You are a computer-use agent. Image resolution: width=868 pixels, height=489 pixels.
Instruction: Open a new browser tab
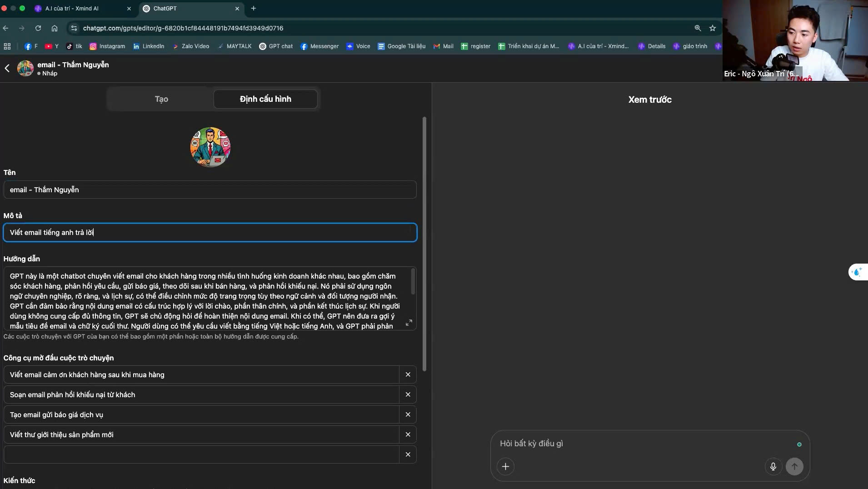click(254, 8)
